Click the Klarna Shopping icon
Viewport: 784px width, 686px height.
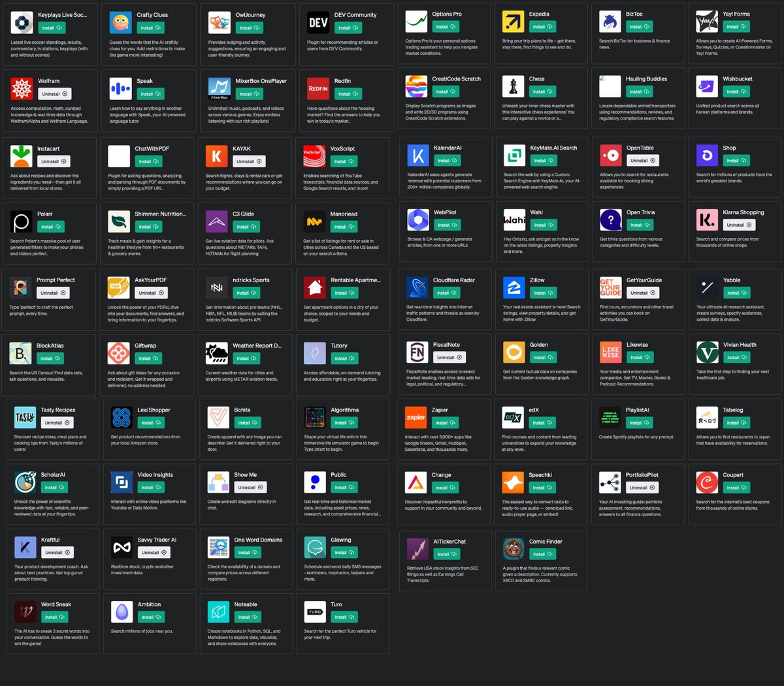707,220
